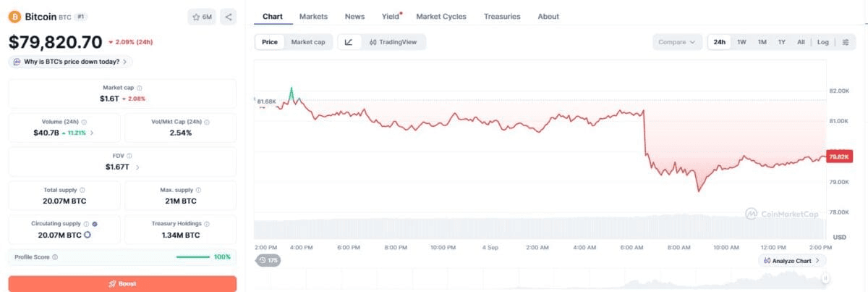This screenshot has height=292, width=868.
Task: Click circulating supply progress ring icon
Action: click(88, 235)
